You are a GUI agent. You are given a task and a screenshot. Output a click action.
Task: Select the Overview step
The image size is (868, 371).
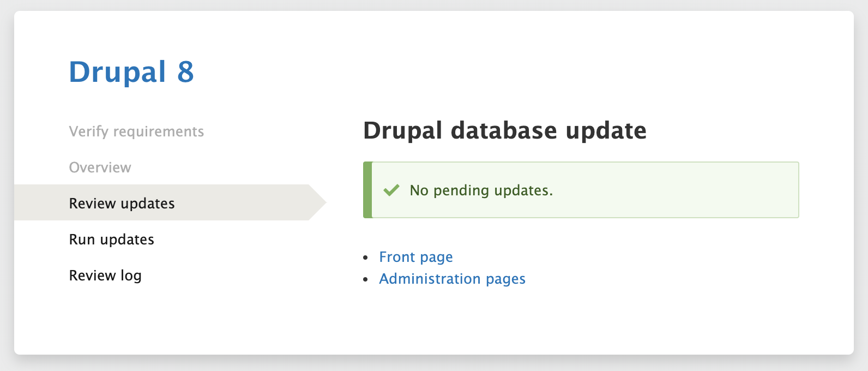(x=100, y=167)
